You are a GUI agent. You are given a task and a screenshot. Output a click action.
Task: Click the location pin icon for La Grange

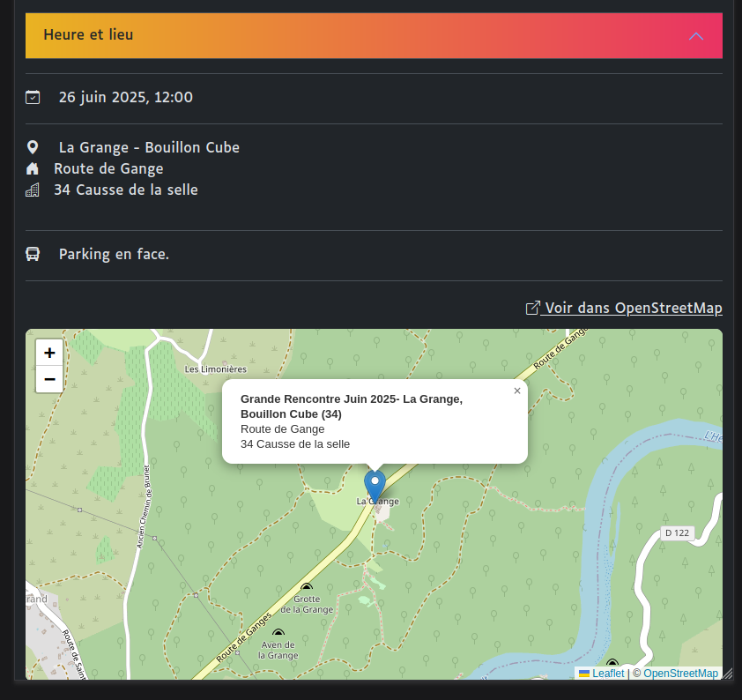(33, 147)
